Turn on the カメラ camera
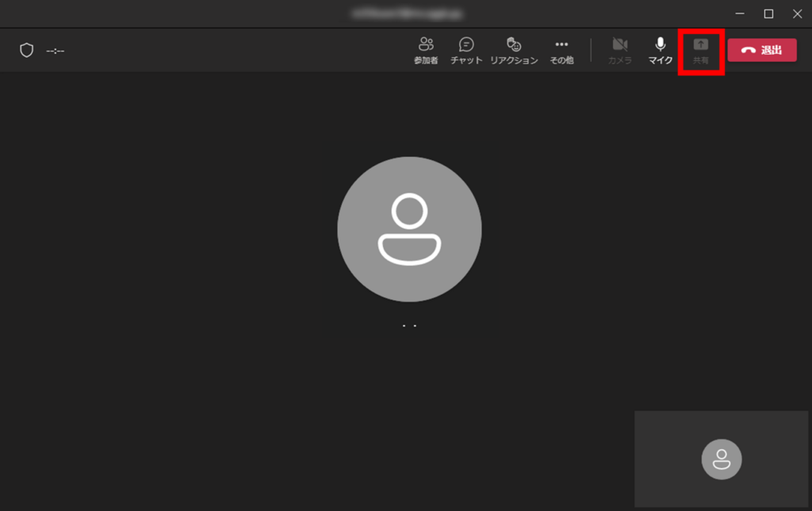Viewport: 812px width, 511px height. coord(620,51)
